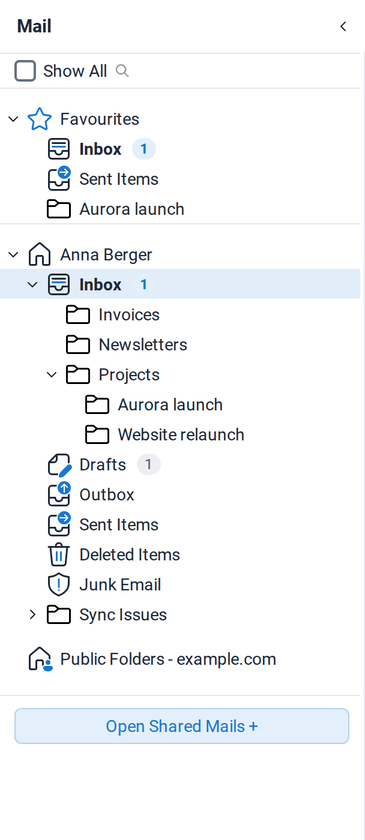Click the Sent Items icon under Anna Berger

(59, 524)
